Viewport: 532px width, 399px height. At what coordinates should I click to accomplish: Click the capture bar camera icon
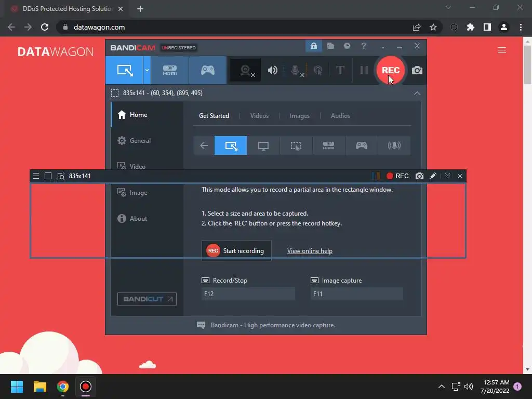pos(419,176)
